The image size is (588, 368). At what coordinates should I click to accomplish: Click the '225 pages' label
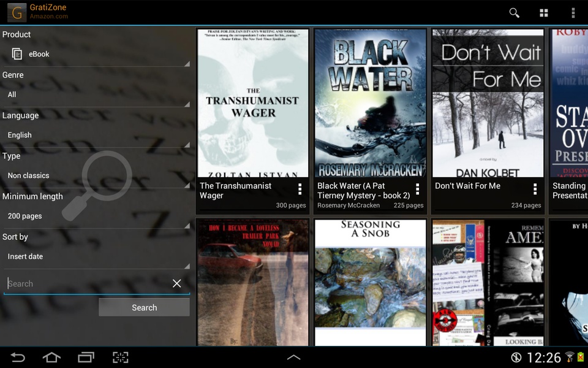coord(409,205)
